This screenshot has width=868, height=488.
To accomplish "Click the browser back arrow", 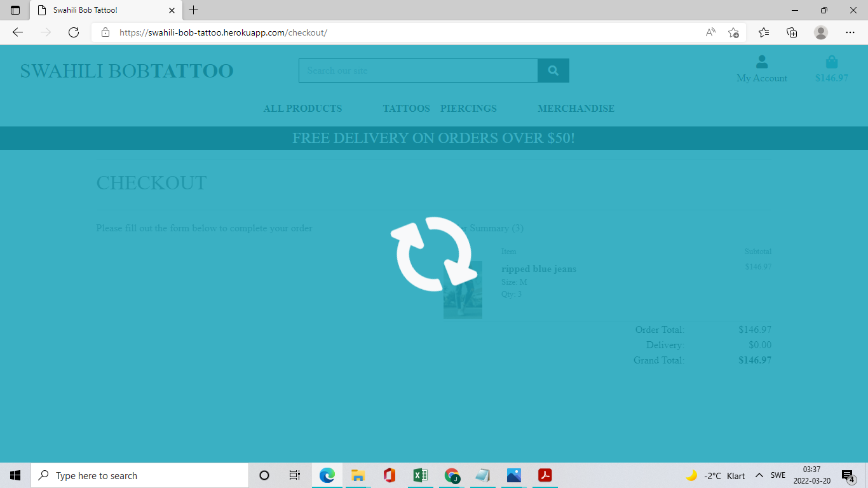I will tap(17, 32).
